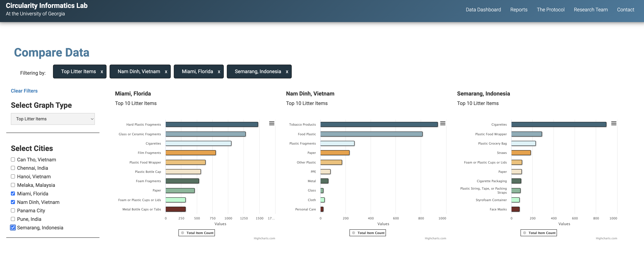Remove Top Litter Items filter x
Viewport: 644px width, 255px height.
102,72
